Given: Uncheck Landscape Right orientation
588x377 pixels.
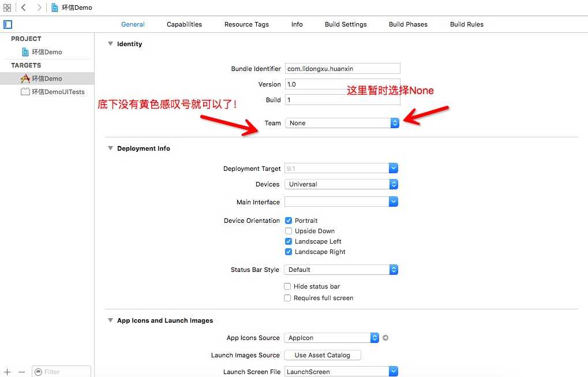Looking at the screenshot, I should coord(289,252).
